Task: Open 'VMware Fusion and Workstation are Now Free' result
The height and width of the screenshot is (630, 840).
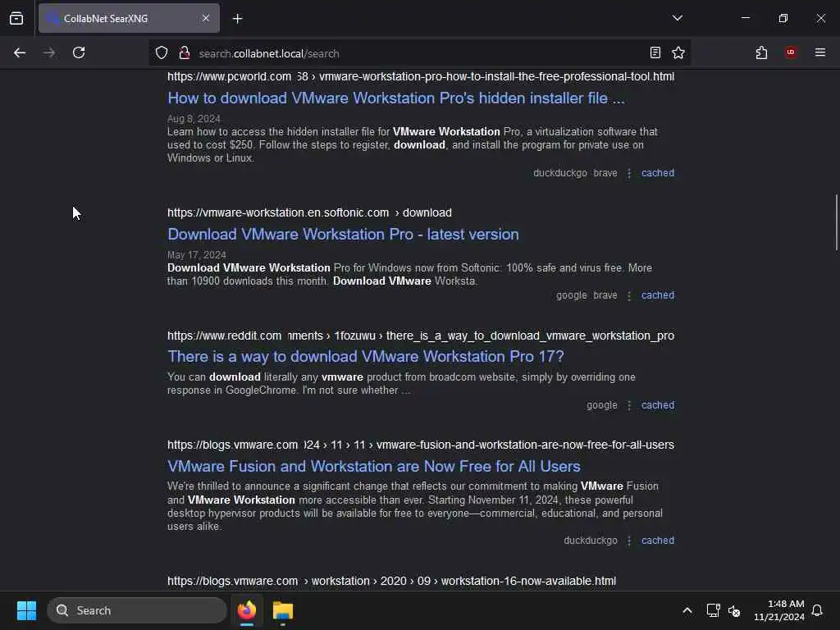Action: [374, 466]
